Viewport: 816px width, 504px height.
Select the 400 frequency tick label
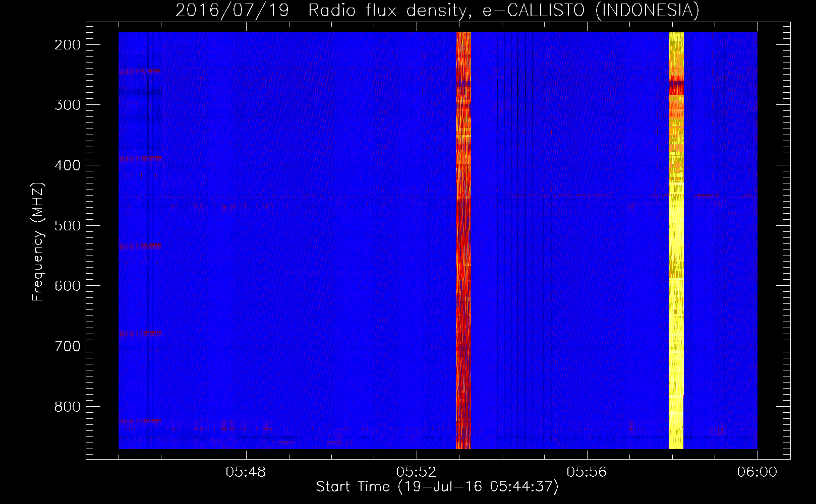point(67,165)
